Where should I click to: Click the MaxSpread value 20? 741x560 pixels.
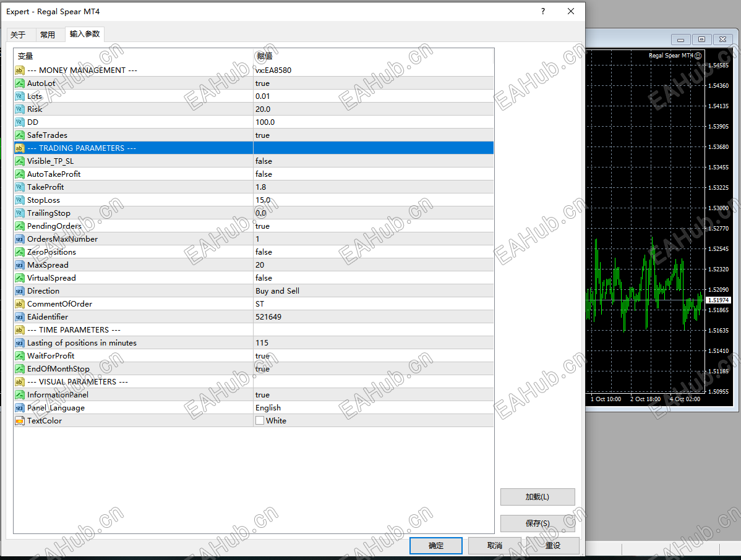pyautogui.click(x=260, y=265)
